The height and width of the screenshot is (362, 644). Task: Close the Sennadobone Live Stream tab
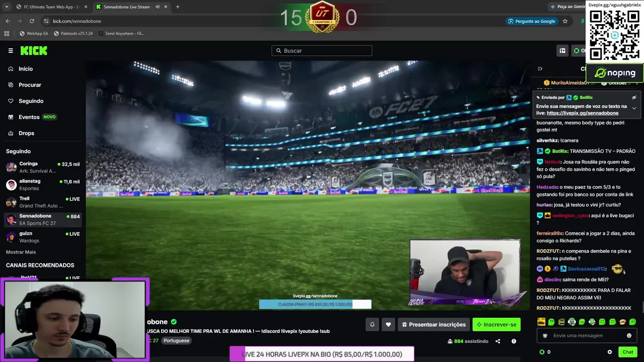pos(166,7)
